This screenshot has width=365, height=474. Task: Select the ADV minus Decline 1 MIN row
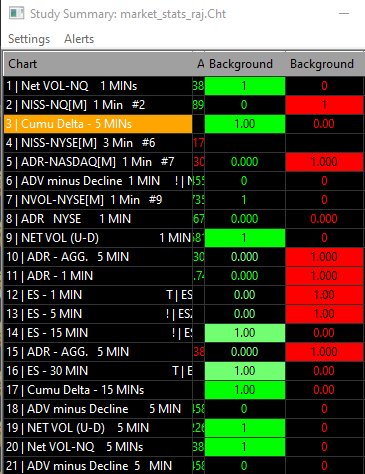point(98,181)
